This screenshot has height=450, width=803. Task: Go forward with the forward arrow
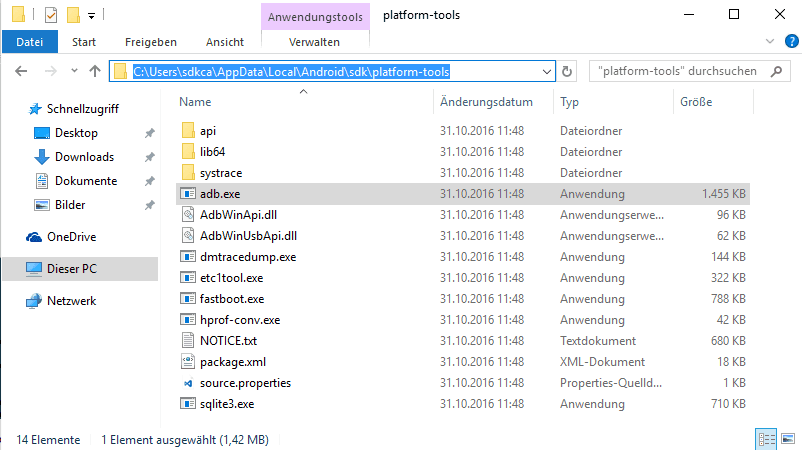click(x=50, y=71)
